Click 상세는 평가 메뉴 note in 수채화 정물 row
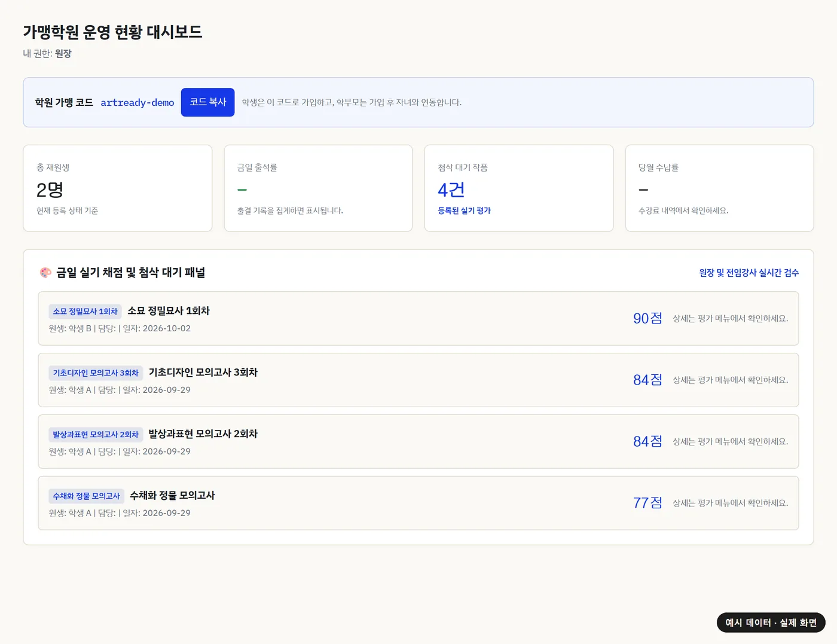The height and width of the screenshot is (644, 837). (x=731, y=503)
